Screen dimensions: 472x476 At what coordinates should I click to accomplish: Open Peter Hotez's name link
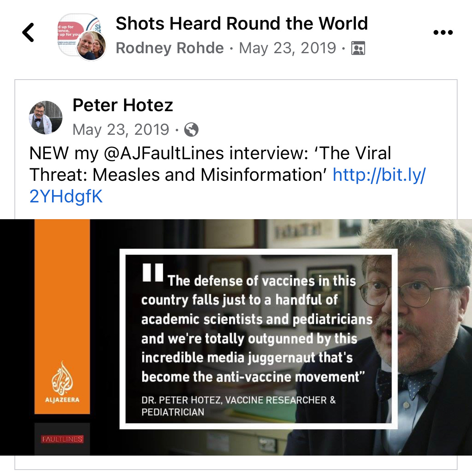123,105
